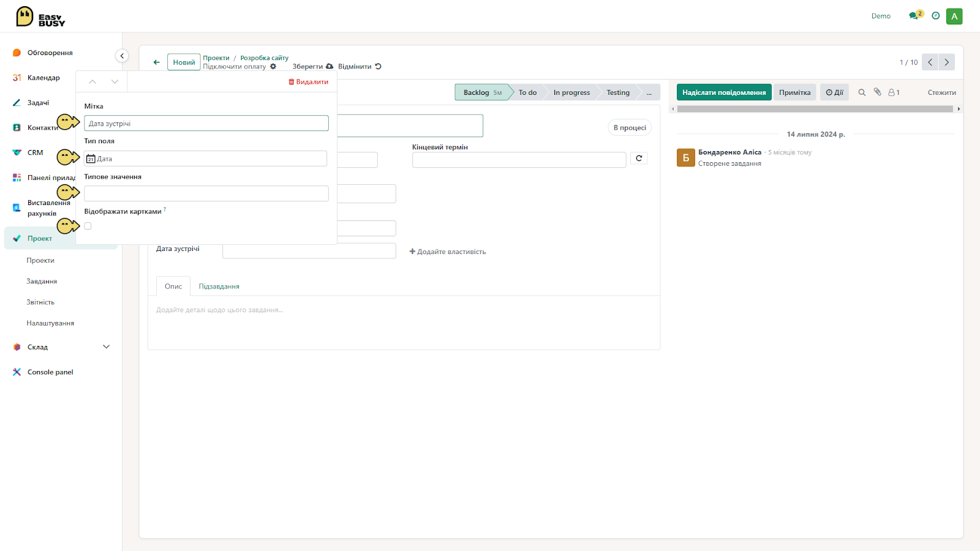Click the help mark by Відображати картками
This screenshot has width=980, height=551.
[165, 209]
